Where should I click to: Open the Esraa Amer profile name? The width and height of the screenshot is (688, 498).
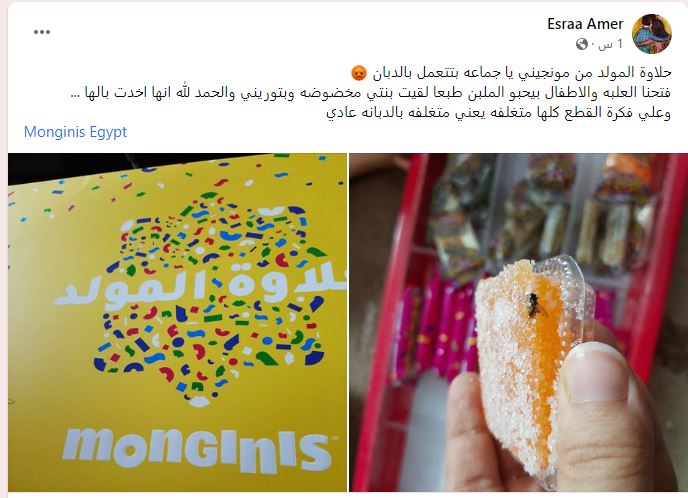(x=585, y=24)
